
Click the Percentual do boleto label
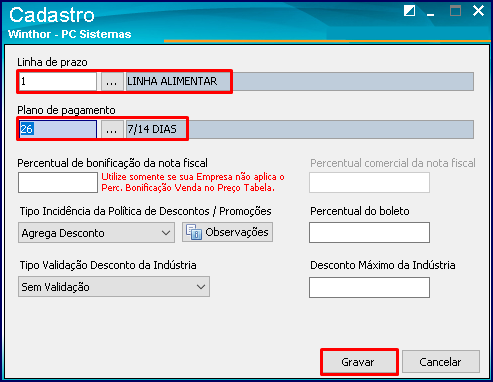(360, 211)
